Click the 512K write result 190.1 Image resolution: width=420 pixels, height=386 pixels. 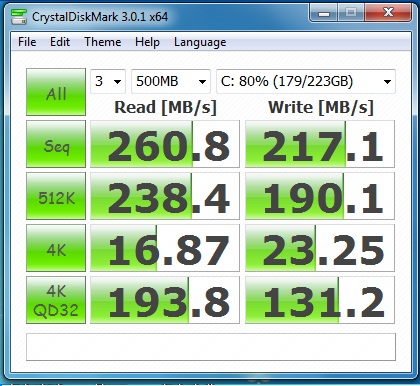(x=320, y=196)
